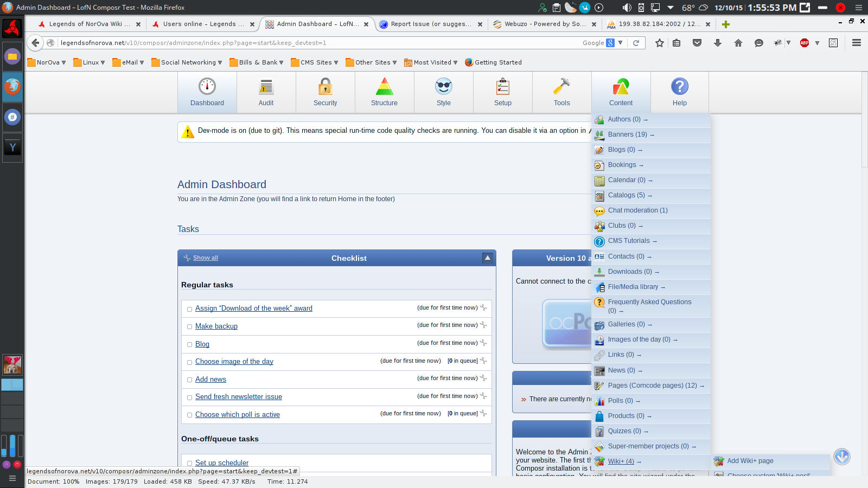Open the Social Networking bookmarks dropdown
Screen dimensions: 868x488
tap(187, 62)
